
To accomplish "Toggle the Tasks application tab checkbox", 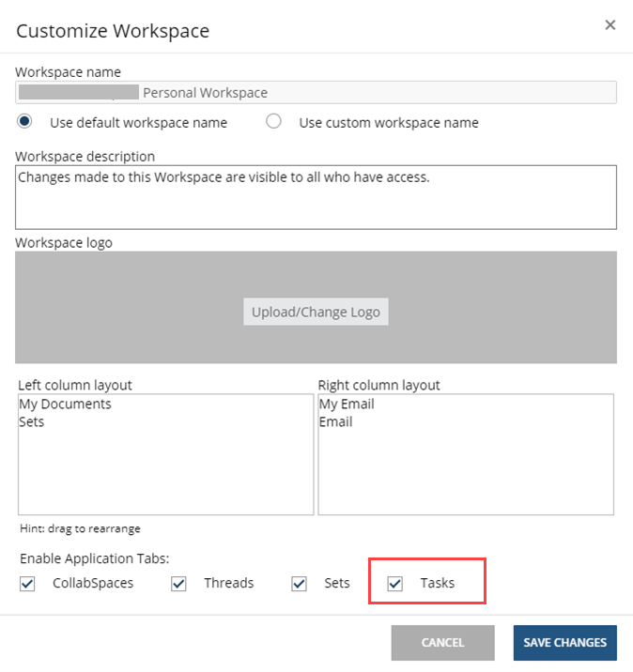I will click(x=395, y=584).
